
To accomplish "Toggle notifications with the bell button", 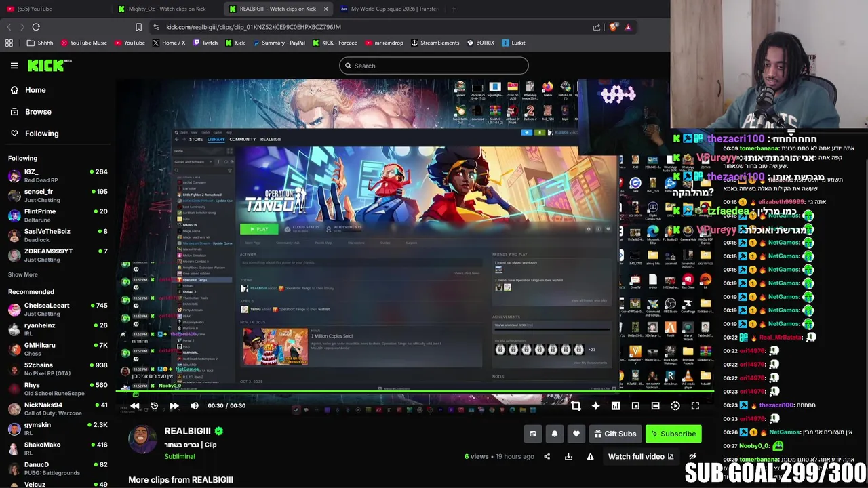I will [x=555, y=434].
